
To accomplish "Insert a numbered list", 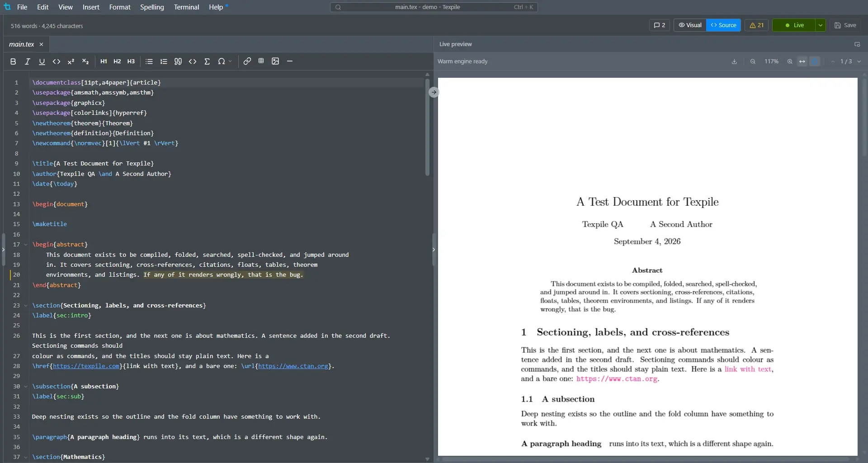I will coord(164,61).
